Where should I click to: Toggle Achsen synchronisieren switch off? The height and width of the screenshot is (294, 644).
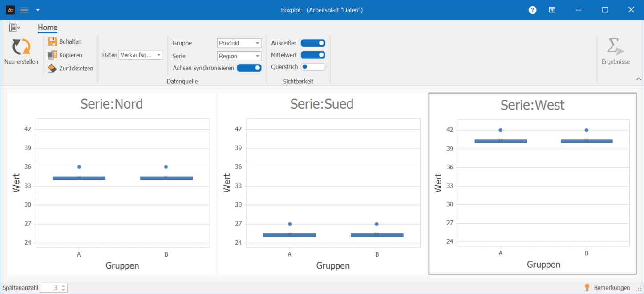(249, 68)
